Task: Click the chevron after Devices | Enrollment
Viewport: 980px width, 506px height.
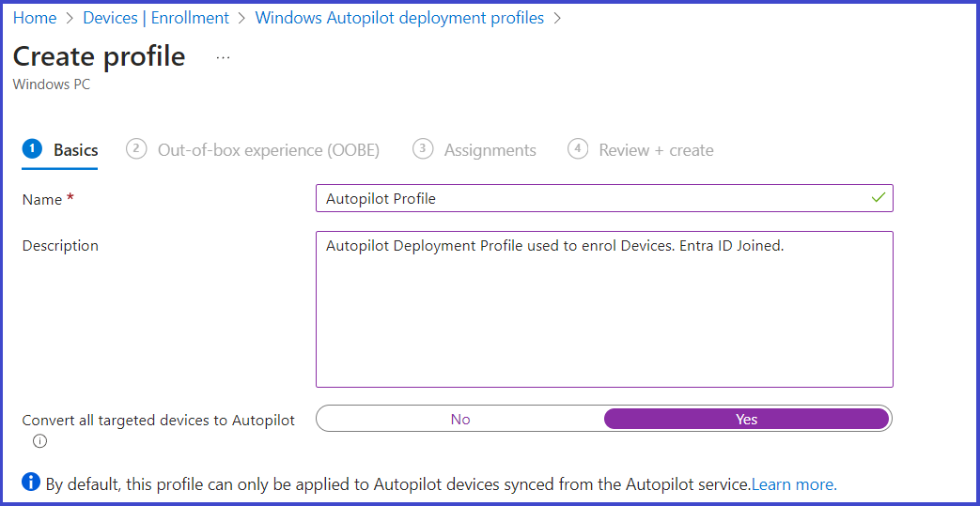Action: tap(242, 19)
